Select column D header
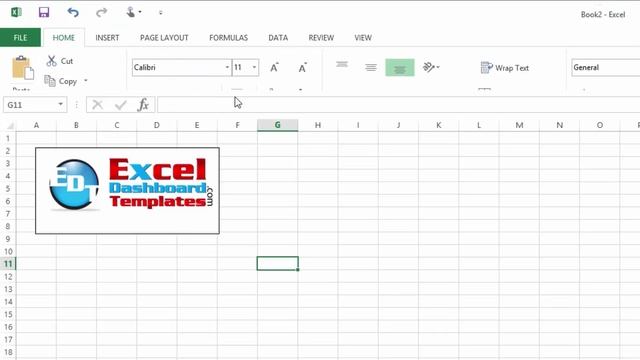The image size is (640, 360). (x=157, y=125)
